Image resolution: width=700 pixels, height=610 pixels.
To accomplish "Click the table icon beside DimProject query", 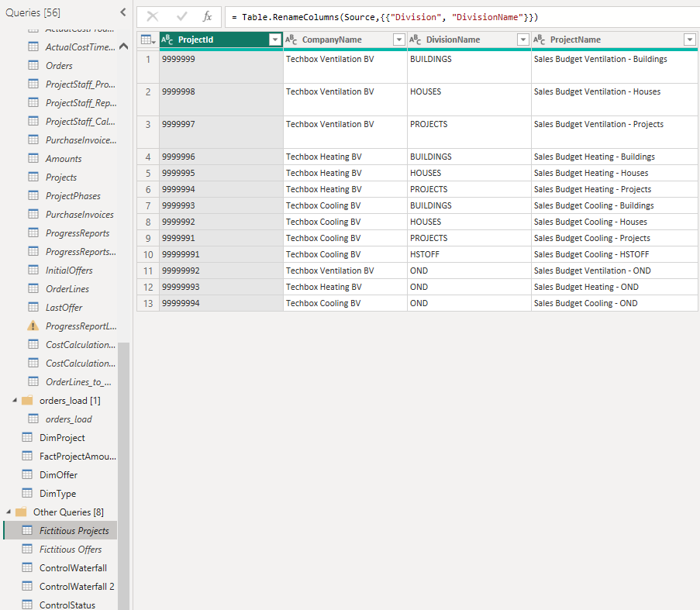I will pyautogui.click(x=27, y=437).
